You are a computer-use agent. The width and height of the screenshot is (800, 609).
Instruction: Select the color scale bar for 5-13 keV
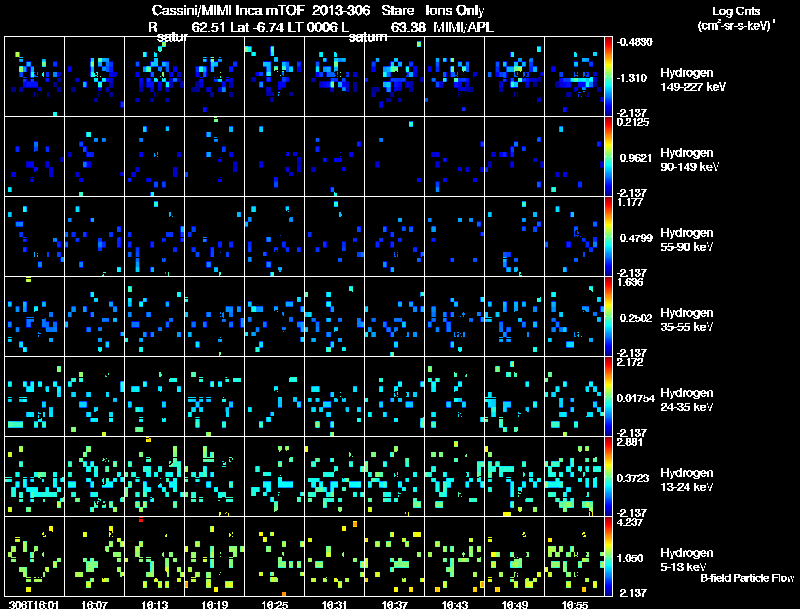pyautogui.click(x=608, y=557)
